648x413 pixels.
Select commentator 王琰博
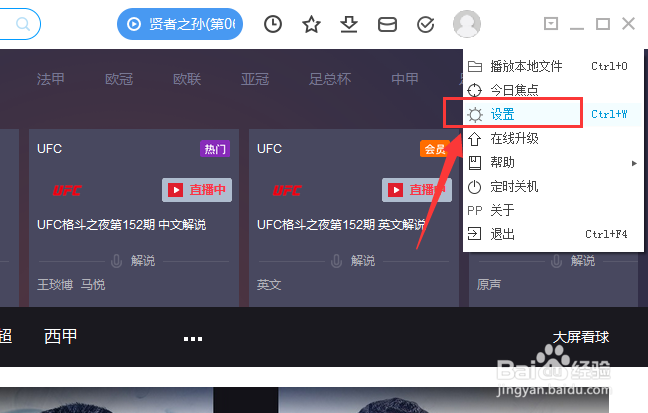(55, 284)
